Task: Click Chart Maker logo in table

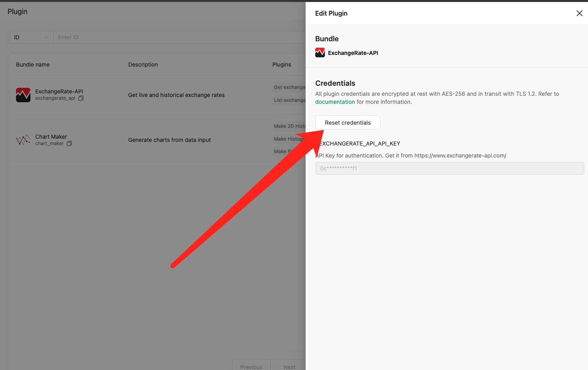Action: coord(23,140)
